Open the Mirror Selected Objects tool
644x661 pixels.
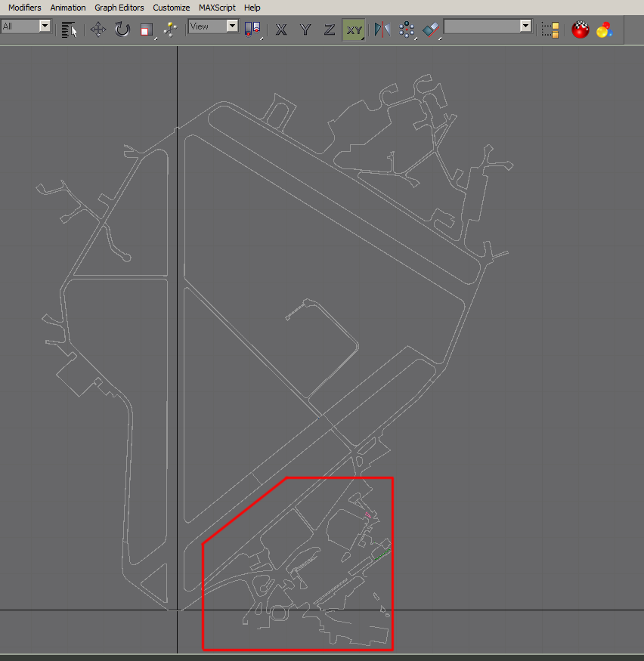tap(382, 29)
